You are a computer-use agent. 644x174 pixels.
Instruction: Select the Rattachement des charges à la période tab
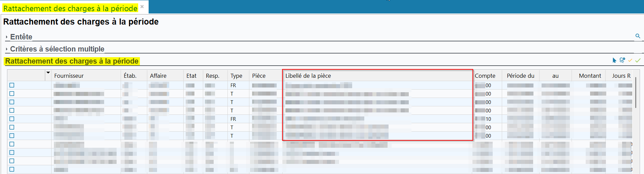click(70, 8)
